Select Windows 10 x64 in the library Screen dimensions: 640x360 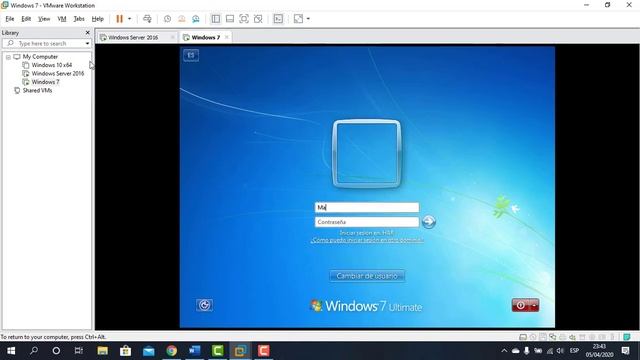[x=51, y=65]
